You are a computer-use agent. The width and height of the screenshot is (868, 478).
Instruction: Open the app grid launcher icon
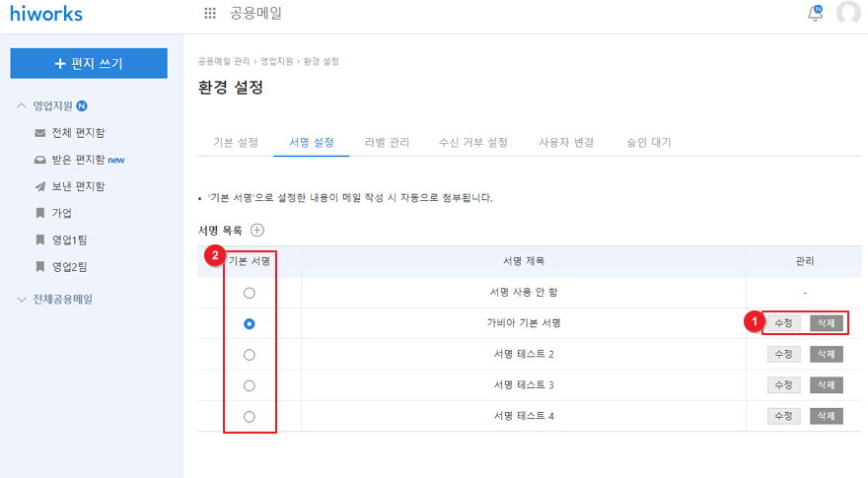tap(209, 14)
